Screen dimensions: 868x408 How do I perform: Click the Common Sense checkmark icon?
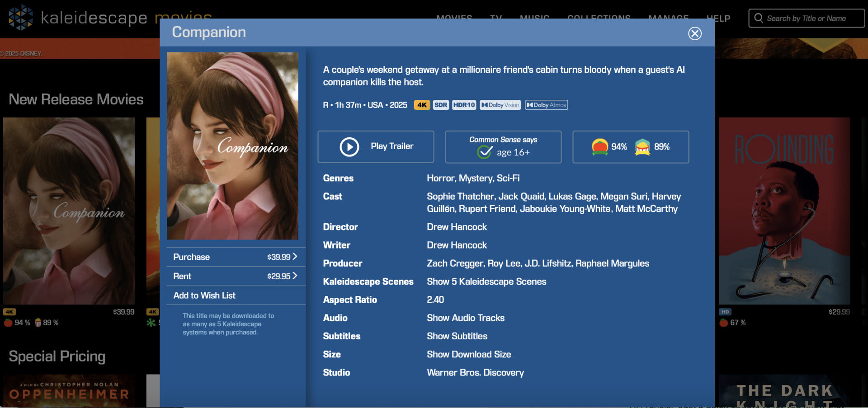(485, 152)
